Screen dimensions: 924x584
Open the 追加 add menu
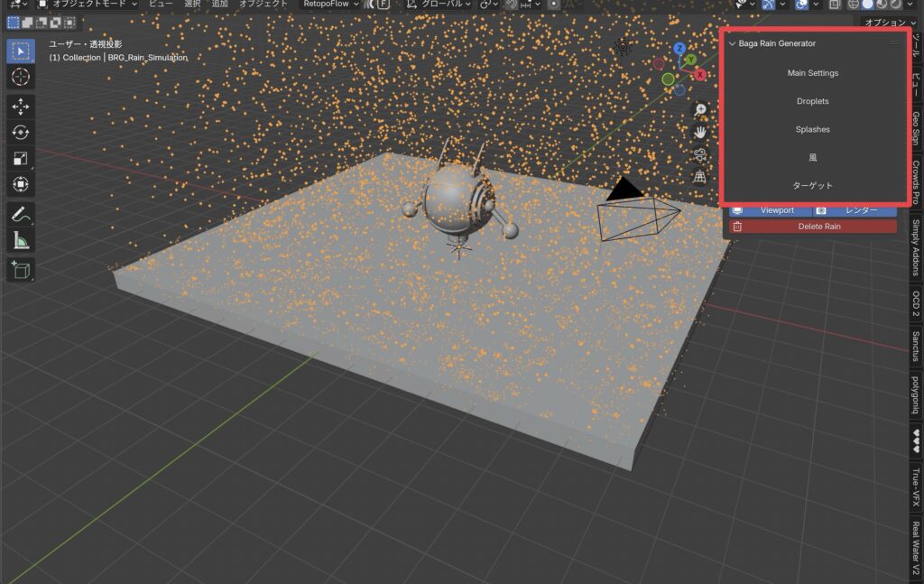click(220, 5)
